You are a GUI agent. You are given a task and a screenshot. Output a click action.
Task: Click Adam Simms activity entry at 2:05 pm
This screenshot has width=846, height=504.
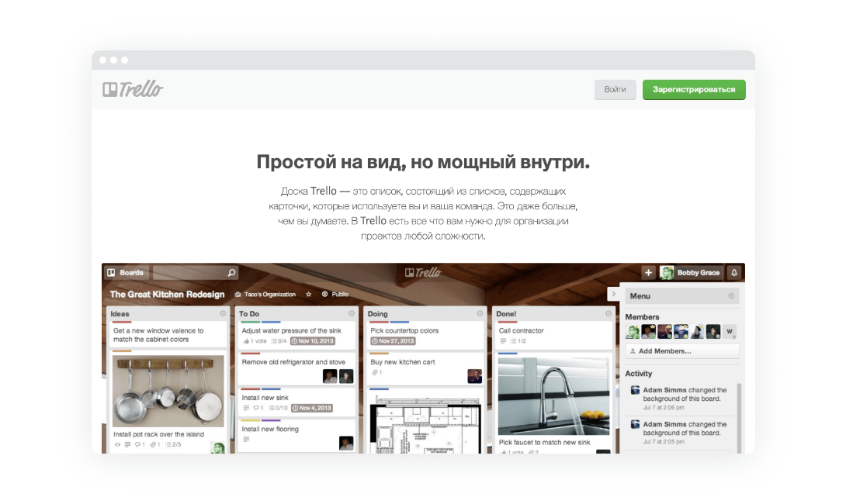[680, 433]
